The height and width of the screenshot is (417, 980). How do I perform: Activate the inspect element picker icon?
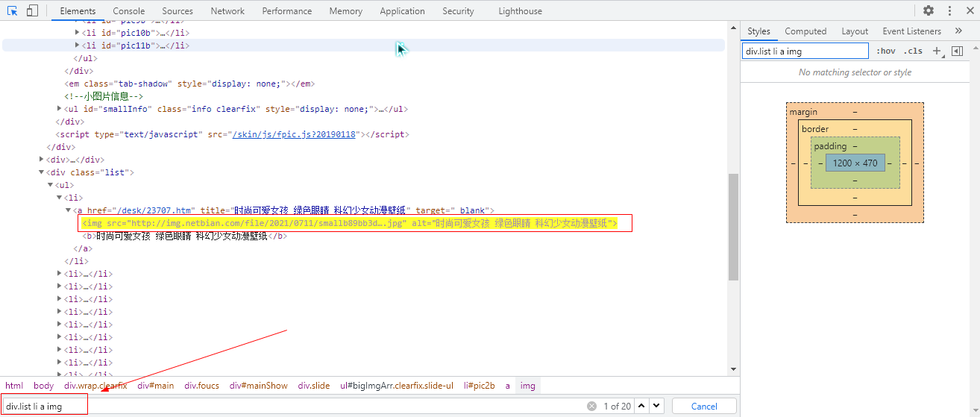tap(12, 10)
